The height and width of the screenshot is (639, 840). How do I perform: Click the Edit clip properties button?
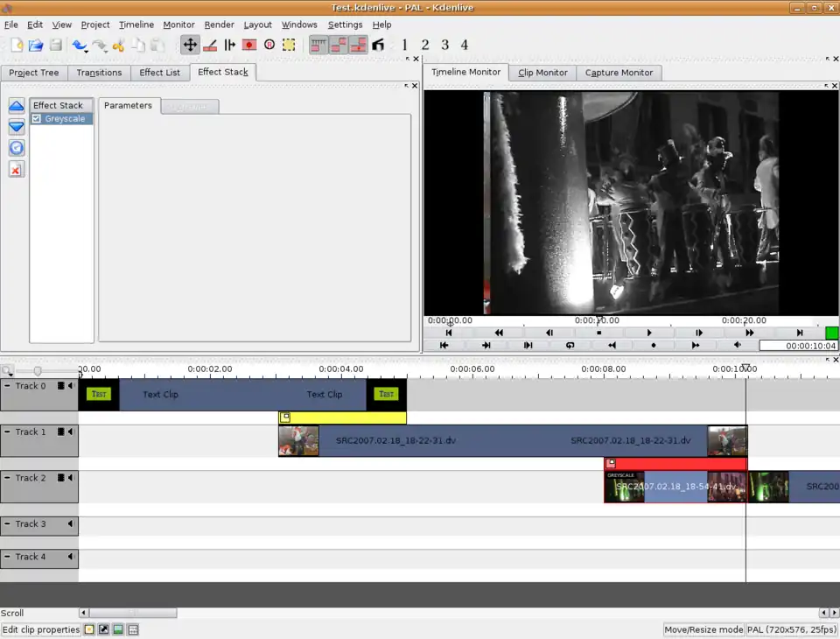point(41,629)
